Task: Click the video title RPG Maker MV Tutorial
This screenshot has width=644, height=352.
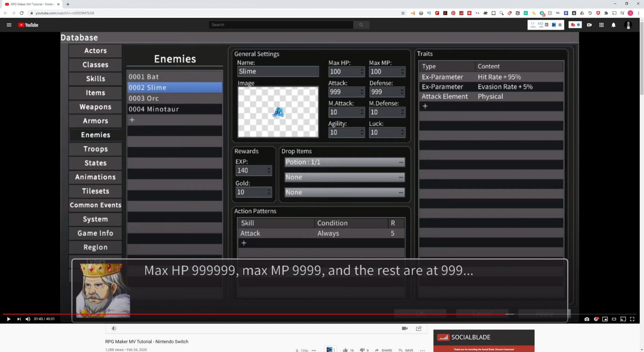Action: tap(147, 342)
